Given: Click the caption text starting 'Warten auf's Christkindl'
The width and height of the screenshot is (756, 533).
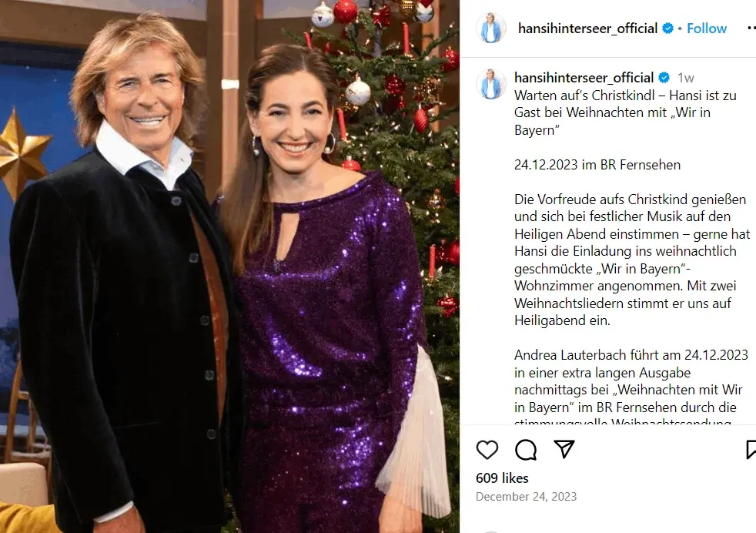Looking at the screenshot, I should coord(625,112).
